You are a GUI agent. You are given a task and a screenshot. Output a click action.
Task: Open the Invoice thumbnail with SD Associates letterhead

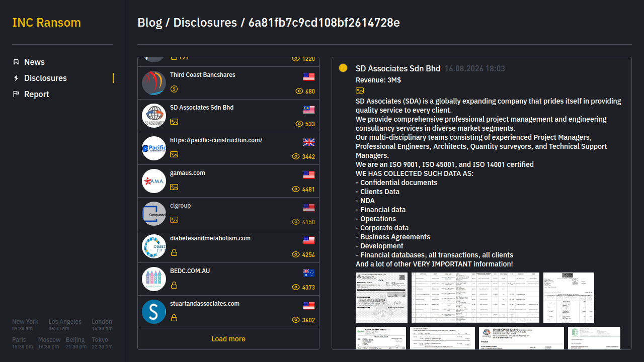(522, 338)
